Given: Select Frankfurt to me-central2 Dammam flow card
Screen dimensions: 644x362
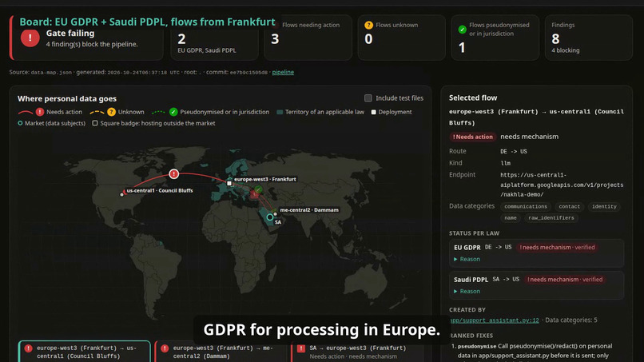Looking at the screenshot, I should [221, 352].
